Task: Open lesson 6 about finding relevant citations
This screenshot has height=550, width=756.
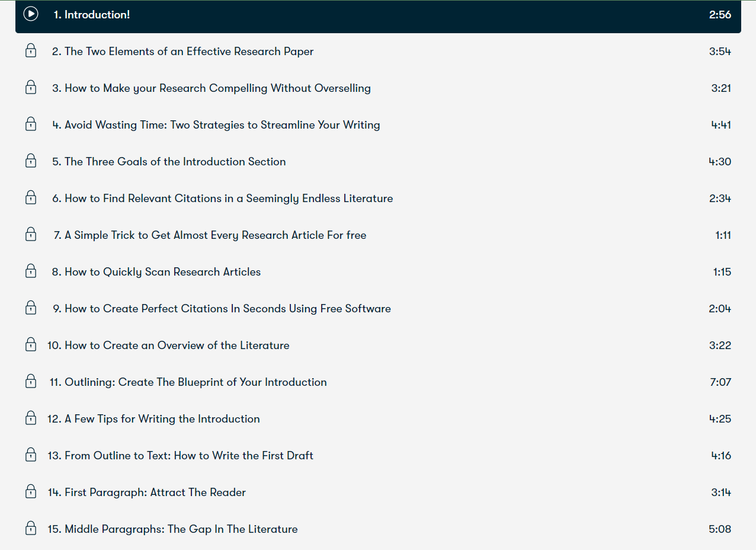Action: (228, 198)
